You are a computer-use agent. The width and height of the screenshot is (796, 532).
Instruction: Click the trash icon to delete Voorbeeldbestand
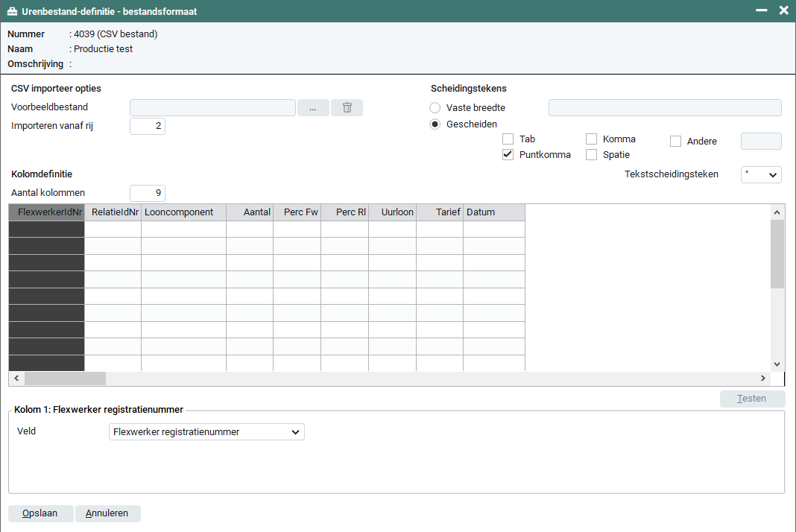click(347, 107)
